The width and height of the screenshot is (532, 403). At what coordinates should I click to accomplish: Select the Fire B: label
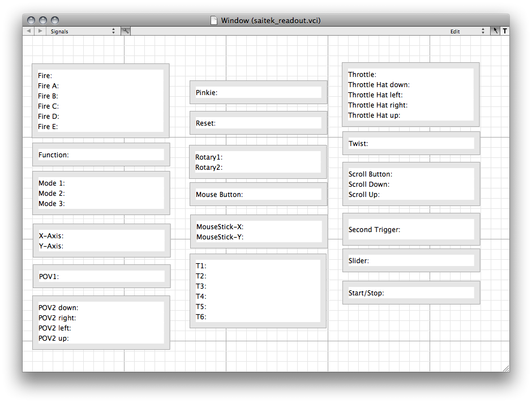point(48,96)
